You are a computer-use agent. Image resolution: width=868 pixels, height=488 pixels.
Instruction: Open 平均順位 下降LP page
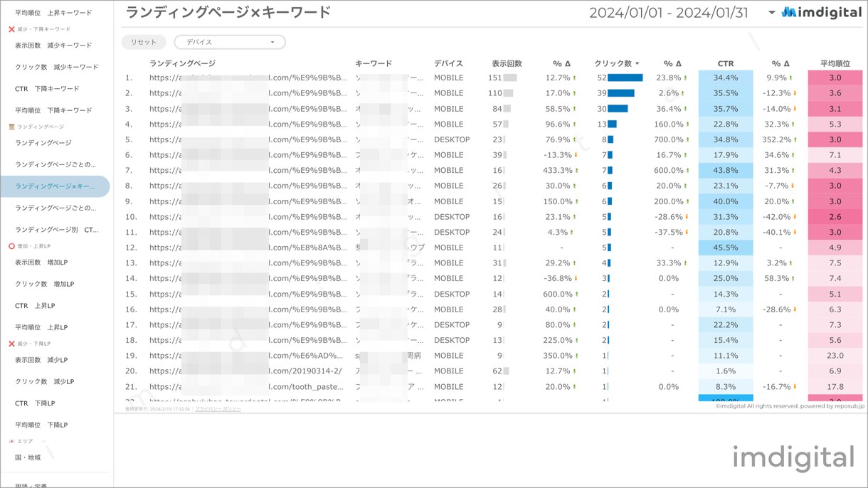tap(41, 425)
